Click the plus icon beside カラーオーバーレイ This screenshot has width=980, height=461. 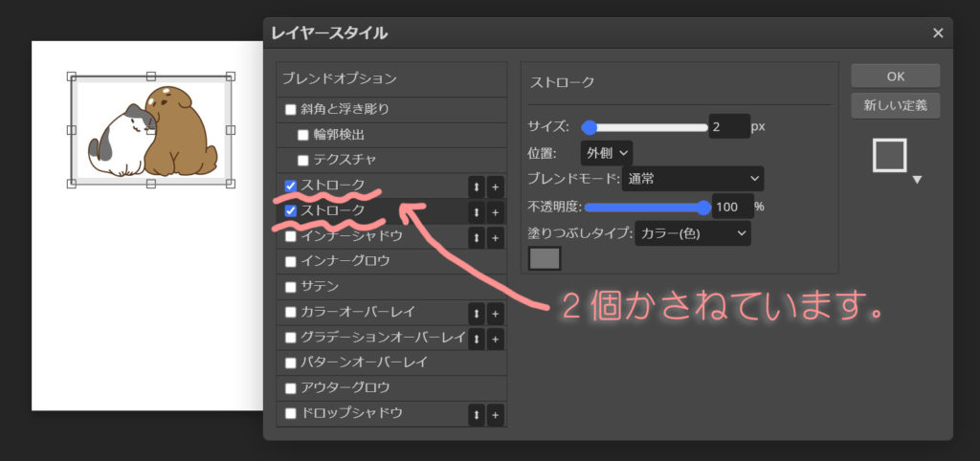(495, 313)
